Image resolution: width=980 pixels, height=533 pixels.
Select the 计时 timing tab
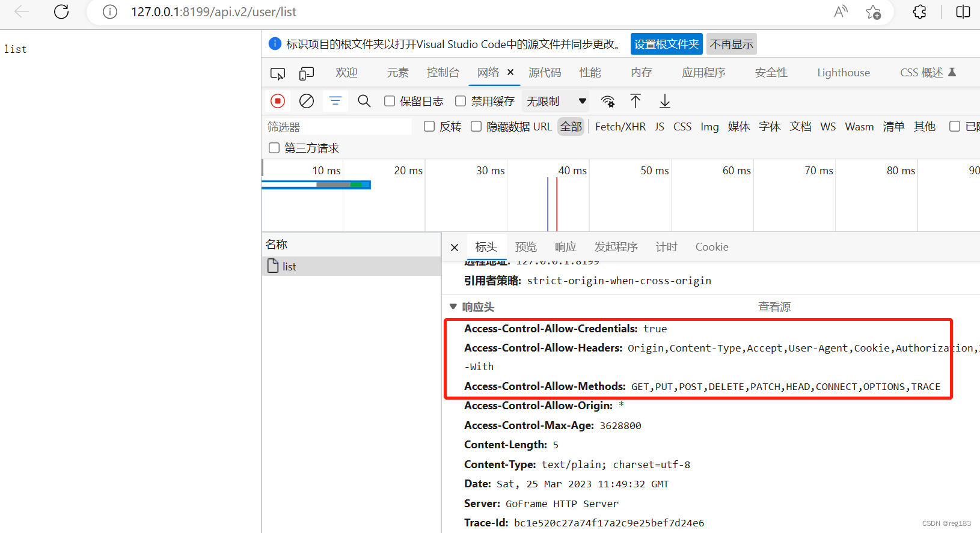[667, 247]
